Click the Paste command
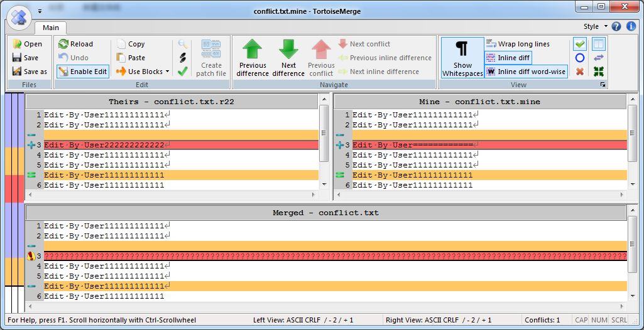This screenshot has width=644, height=330. (131, 58)
